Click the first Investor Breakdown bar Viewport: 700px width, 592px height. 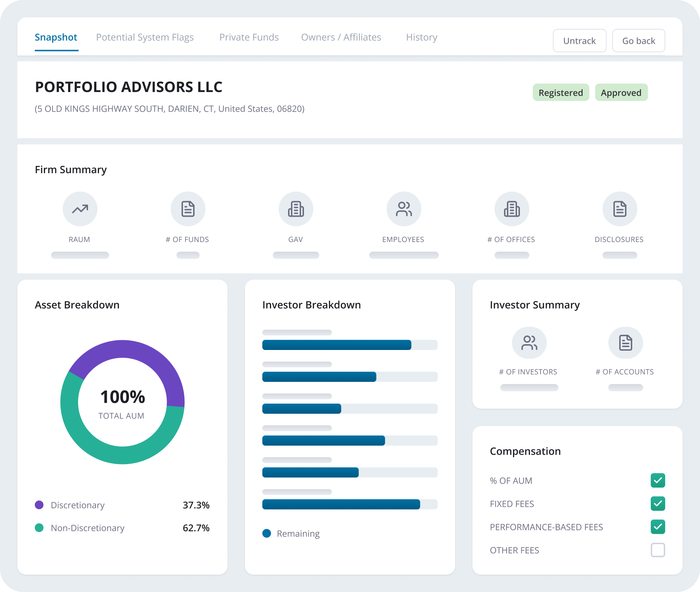tap(337, 345)
